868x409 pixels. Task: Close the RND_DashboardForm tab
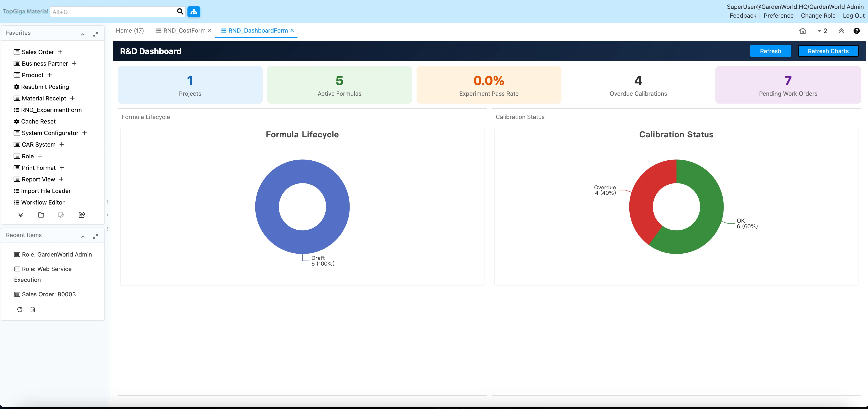coord(292,30)
